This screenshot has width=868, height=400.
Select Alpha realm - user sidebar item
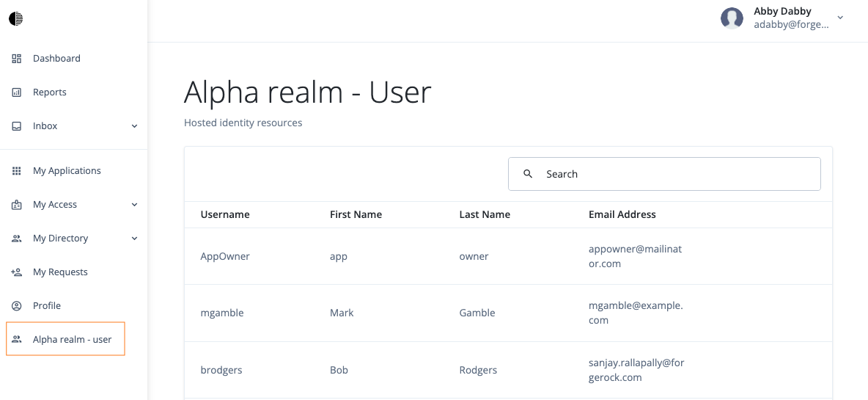[65, 339]
